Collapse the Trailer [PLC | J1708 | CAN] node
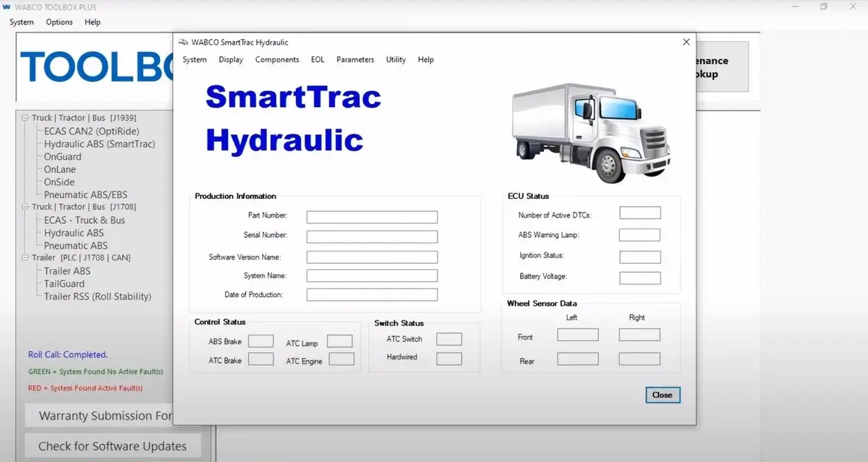 point(25,258)
